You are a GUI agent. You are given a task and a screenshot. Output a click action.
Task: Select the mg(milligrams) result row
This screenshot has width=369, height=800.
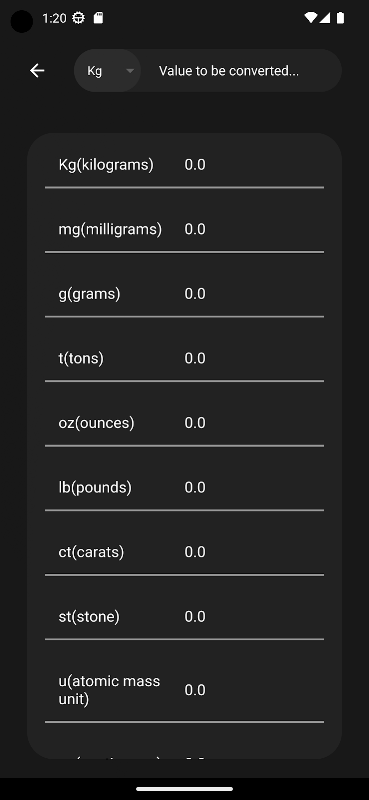pos(184,229)
